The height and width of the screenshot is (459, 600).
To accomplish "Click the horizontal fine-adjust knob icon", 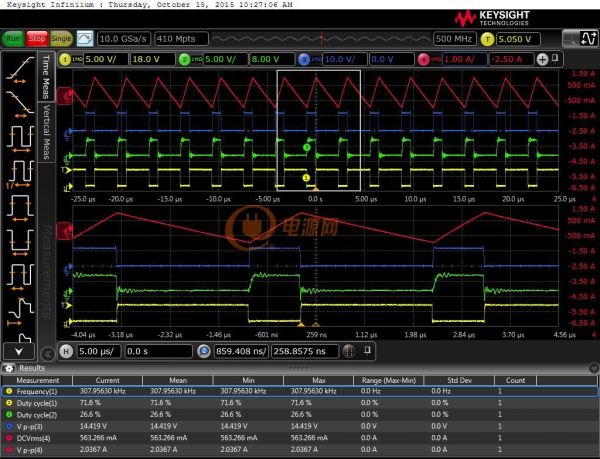I will point(348,351).
